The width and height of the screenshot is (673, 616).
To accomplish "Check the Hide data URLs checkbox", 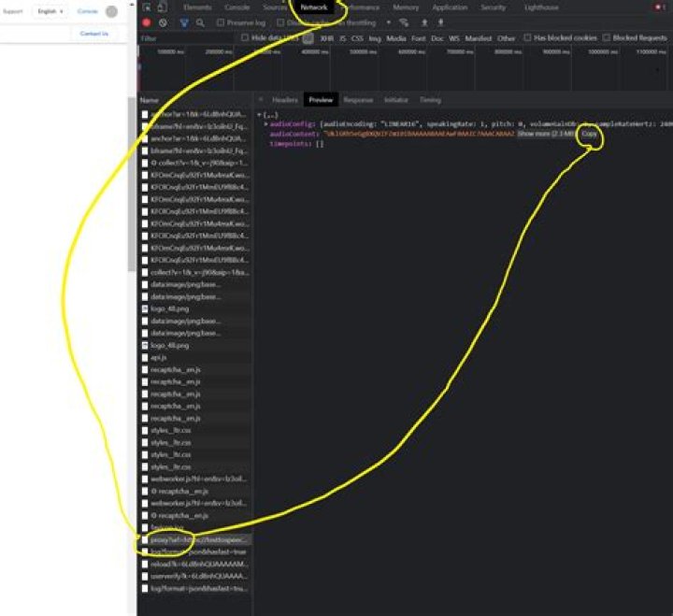I will (245, 37).
